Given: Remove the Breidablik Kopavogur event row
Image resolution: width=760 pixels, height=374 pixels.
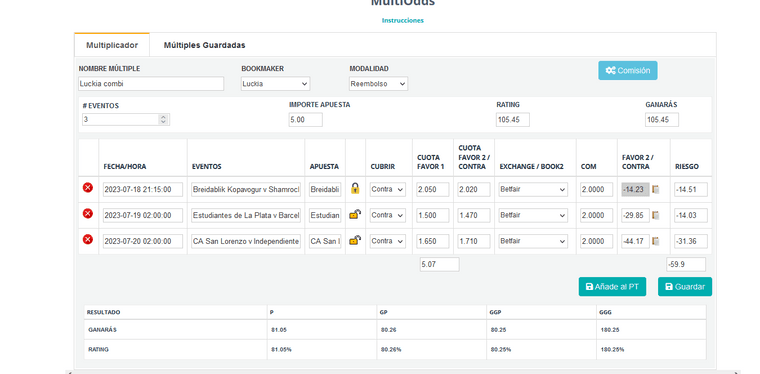Looking at the screenshot, I should click(88, 188).
